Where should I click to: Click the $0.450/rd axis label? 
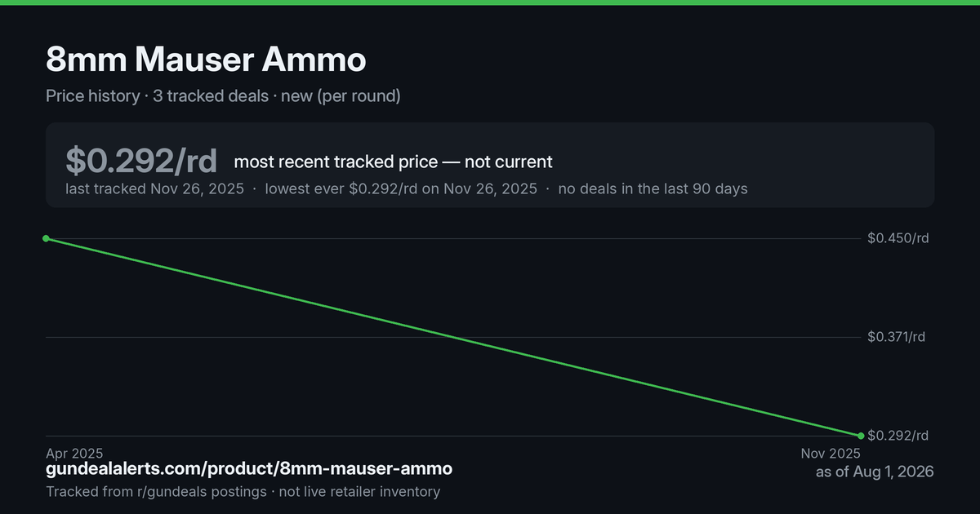pos(898,238)
